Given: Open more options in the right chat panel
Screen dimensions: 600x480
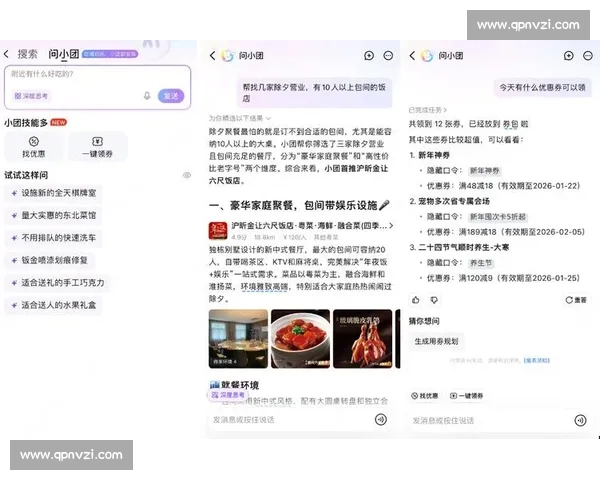Looking at the screenshot, I should (588, 56).
